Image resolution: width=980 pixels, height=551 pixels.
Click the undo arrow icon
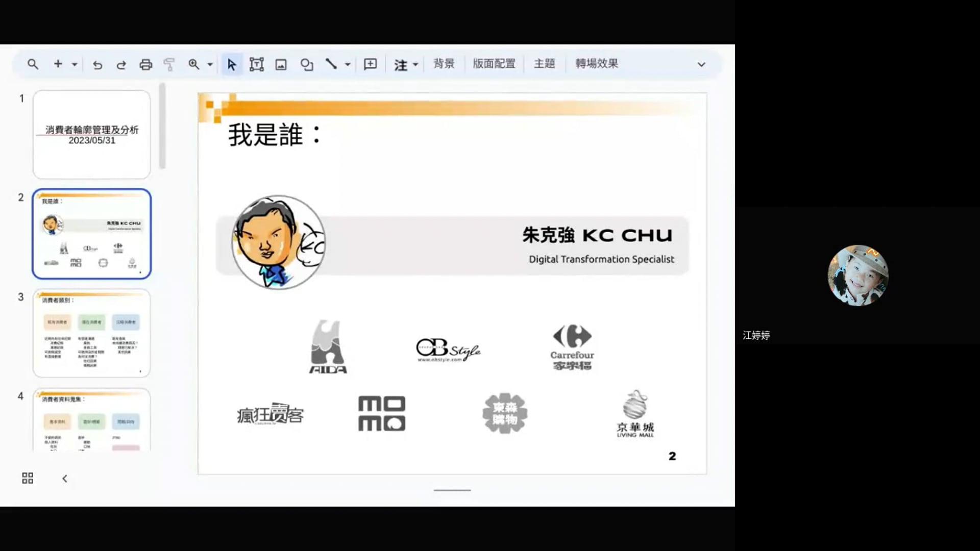[97, 65]
